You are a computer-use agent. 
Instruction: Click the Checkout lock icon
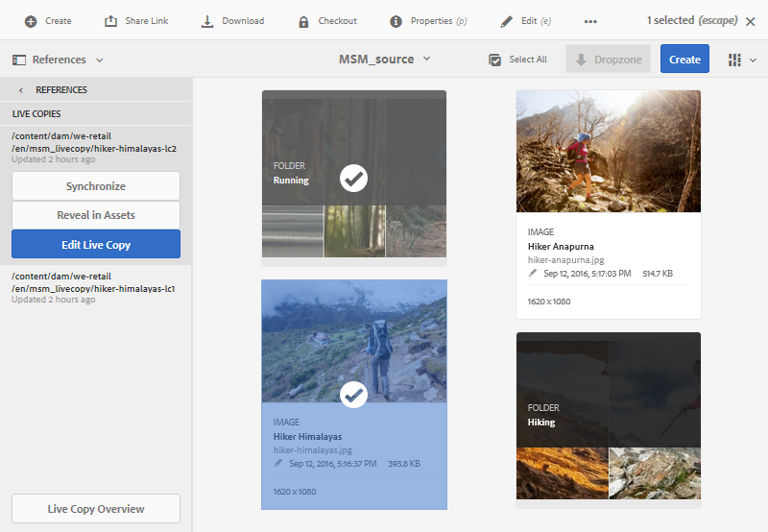[303, 21]
